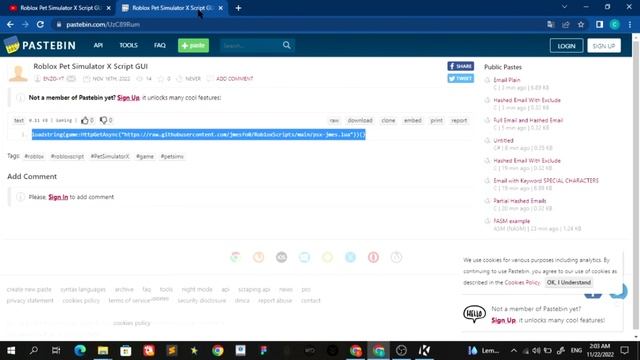
Task: Click the Pastebin logo
Action: pos(40,45)
